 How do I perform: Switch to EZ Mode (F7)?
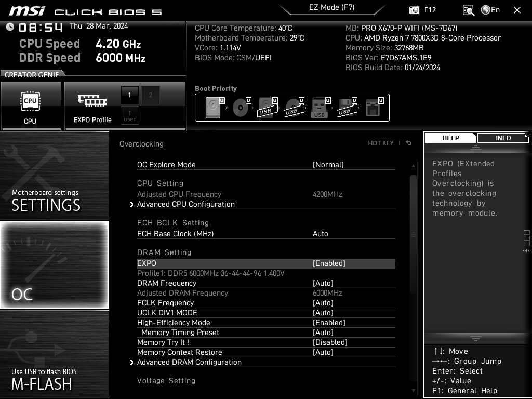(332, 7)
